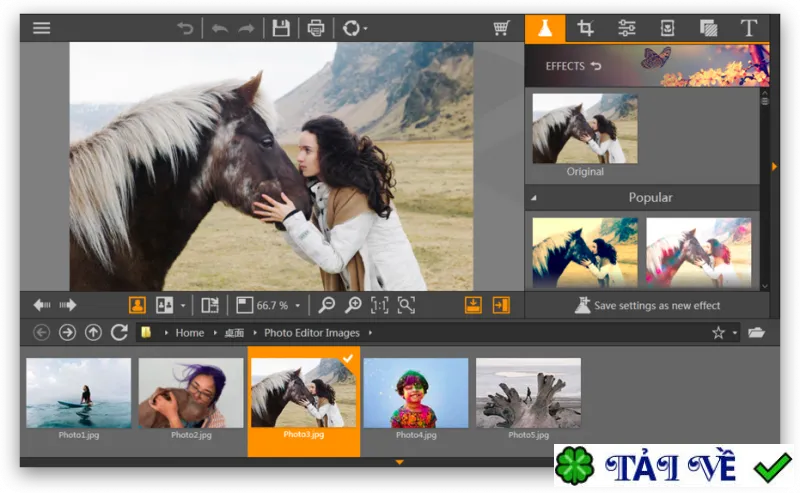Open the favorites star dropdown arrow
Viewport: 800px width, 493px height.
pyautogui.click(x=735, y=333)
